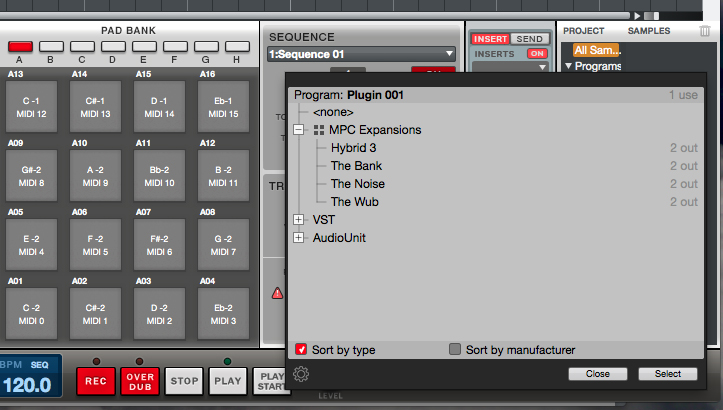The height and width of the screenshot is (410, 723).
Task: Click the PLAY transport button
Action: coord(228,381)
